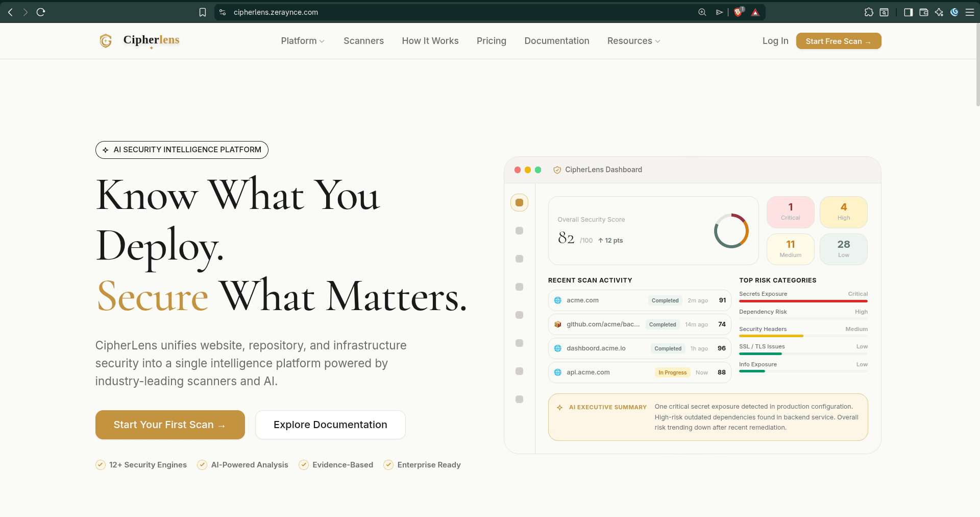Click the SSL / TLS Issues risk bar
The height and width of the screenshot is (517, 980).
pos(803,354)
